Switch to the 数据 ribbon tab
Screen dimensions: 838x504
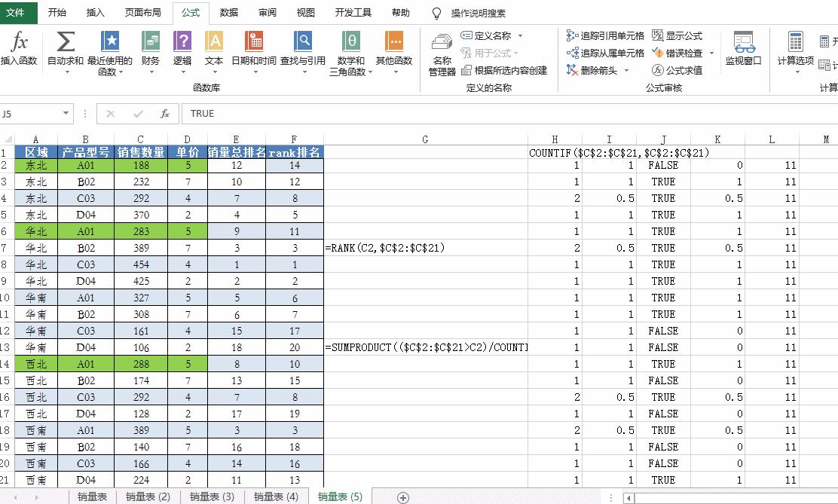228,12
